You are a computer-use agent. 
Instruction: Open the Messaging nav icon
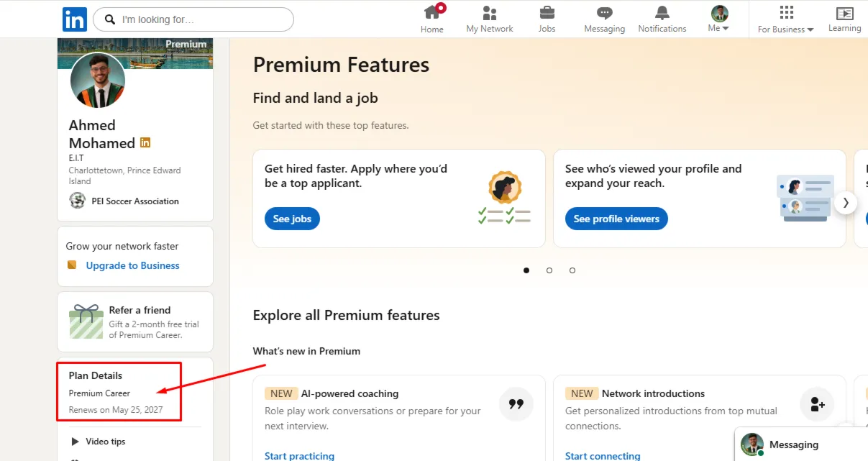(x=605, y=13)
